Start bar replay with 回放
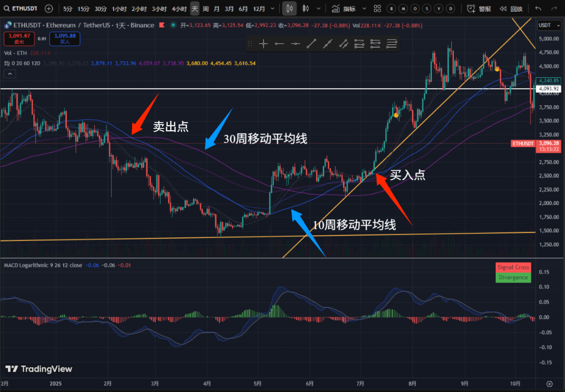This screenshot has width=565, height=392. pyautogui.click(x=511, y=8)
